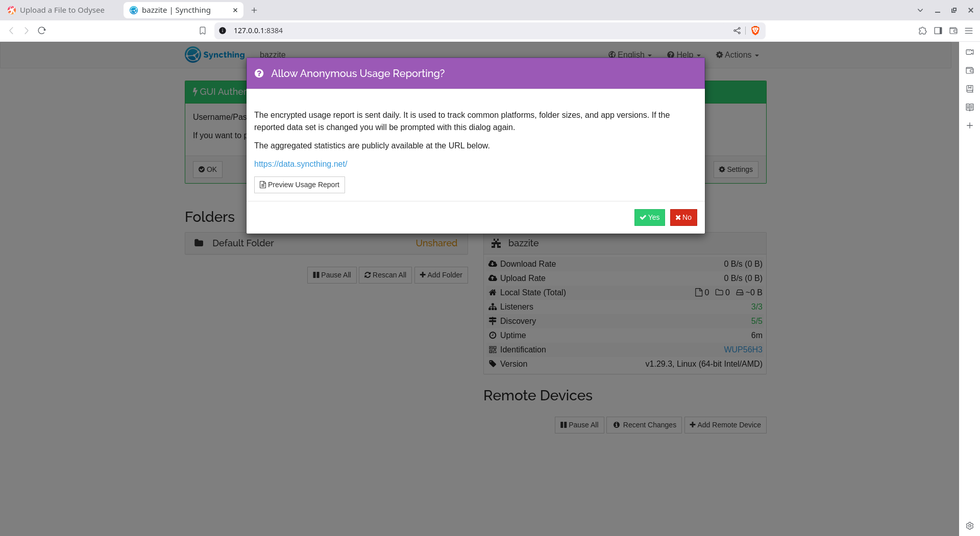Image resolution: width=980 pixels, height=536 pixels.
Task: Go forward in browser history
Action: click(x=27, y=31)
